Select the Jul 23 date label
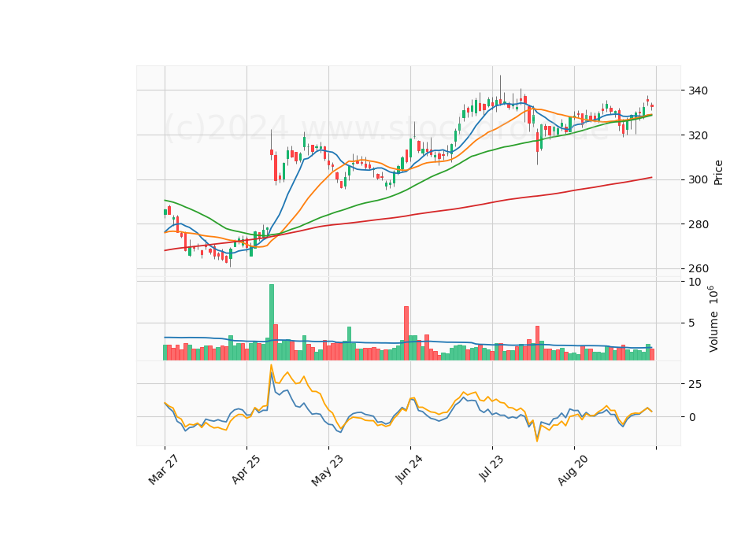Screen dimensions: 756x543 pyautogui.click(x=491, y=468)
